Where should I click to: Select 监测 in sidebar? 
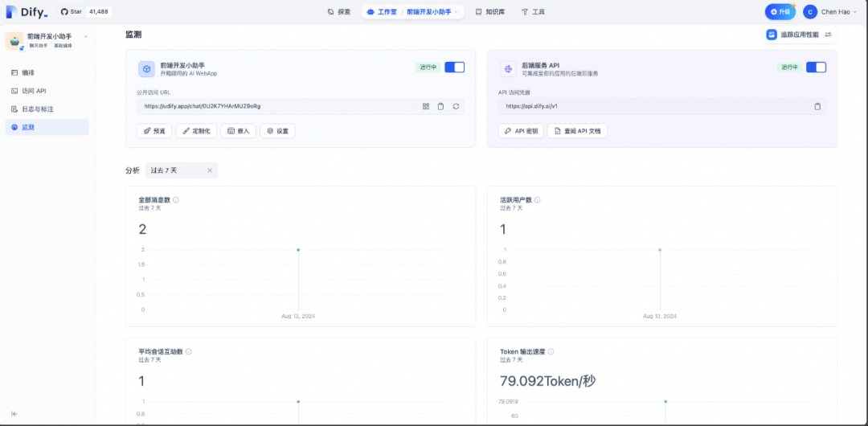(x=47, y=128)
